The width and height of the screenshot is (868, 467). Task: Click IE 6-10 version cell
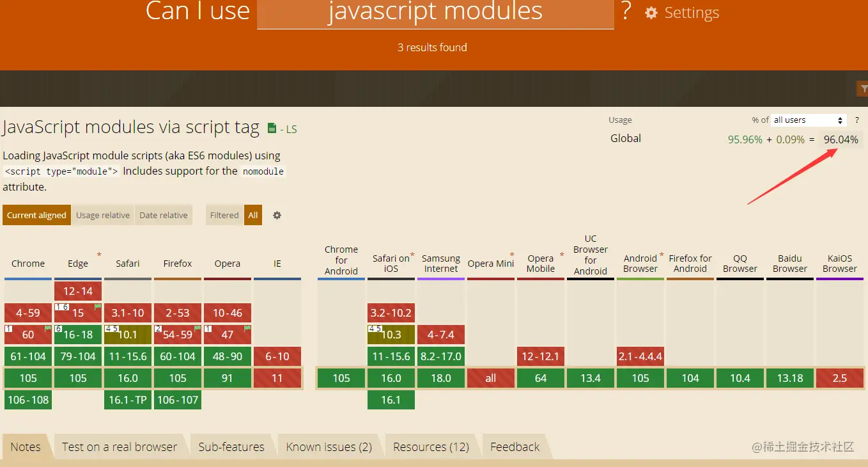point(277,356)
